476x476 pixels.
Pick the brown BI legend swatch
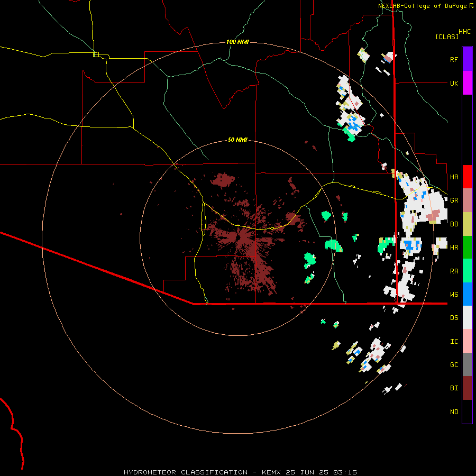click(467, 388)
